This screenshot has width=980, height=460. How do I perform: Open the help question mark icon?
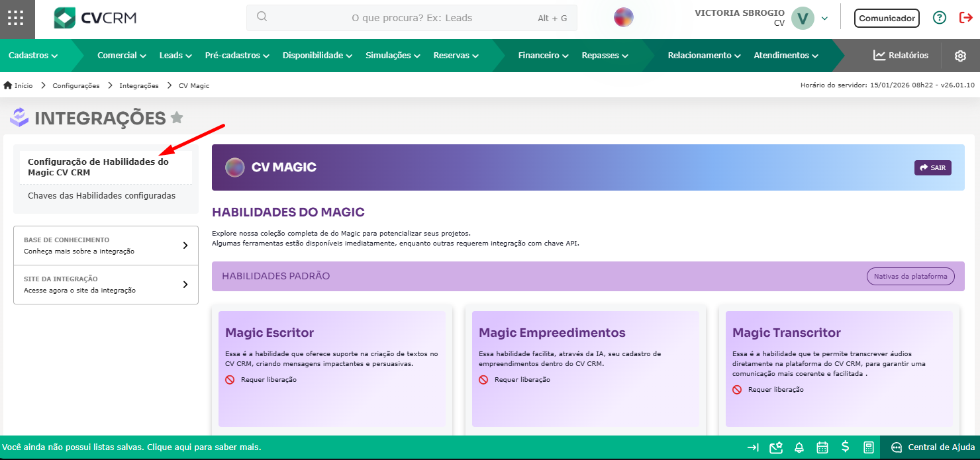pyautogui.click(x=939, y=18)
